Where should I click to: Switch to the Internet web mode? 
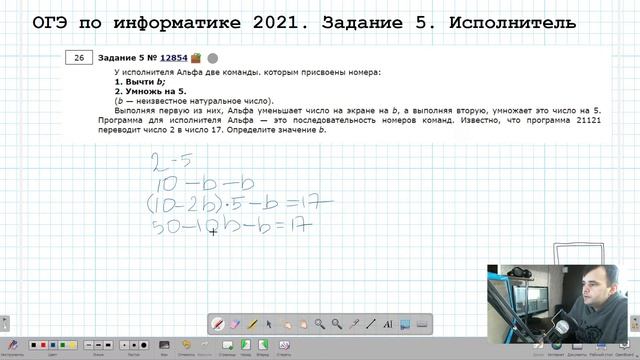point(556,346)
